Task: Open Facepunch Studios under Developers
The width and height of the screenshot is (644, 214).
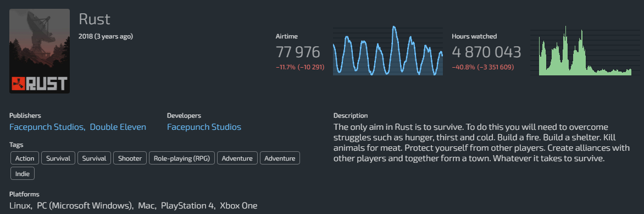Action: pyautogui.click(x=204, y=127)
